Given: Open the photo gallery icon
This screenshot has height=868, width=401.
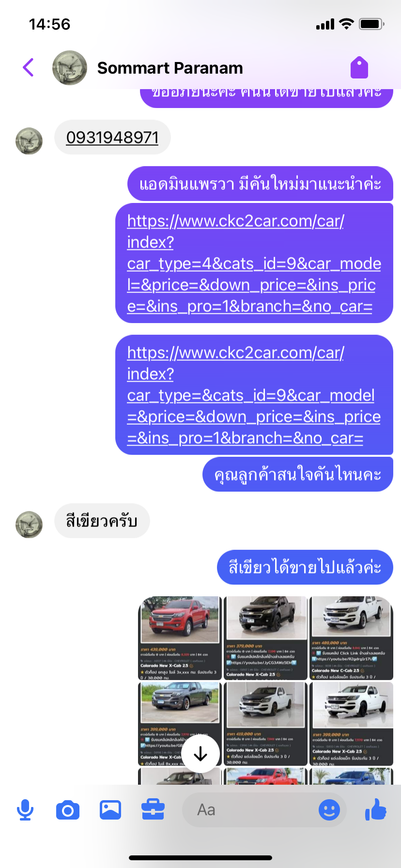Looking at the screenshot, I should click(x=110, y=810).
